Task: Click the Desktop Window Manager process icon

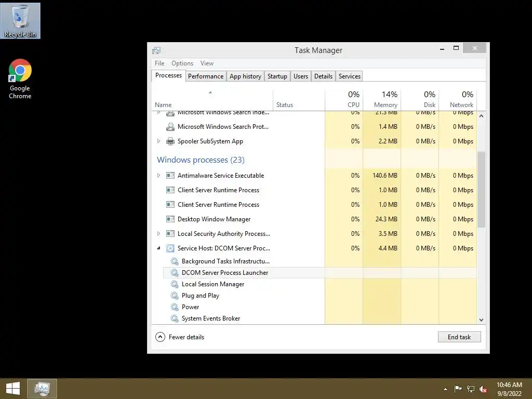Action: 170,219
